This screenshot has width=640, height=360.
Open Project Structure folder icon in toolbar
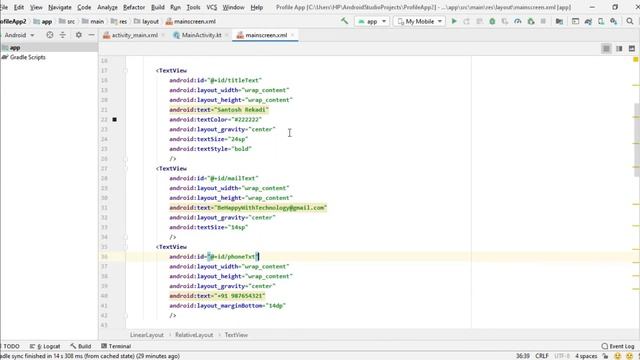pos(559,21)
